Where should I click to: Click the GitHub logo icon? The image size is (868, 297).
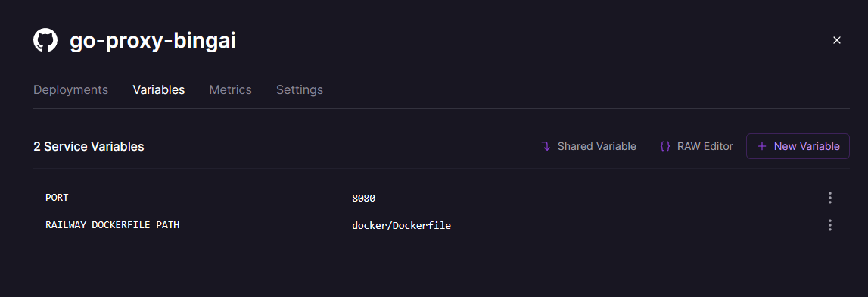click(45, 41)
